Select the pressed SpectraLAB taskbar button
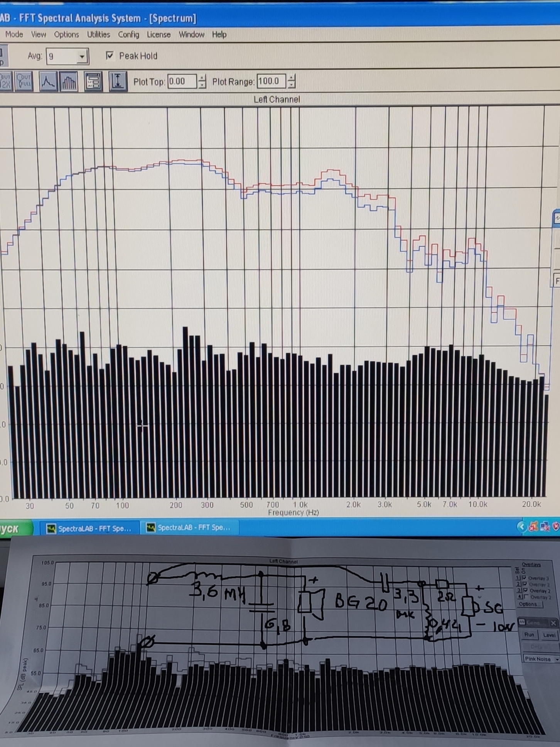This screenshot has width=560, height=747. click(89, 528)
